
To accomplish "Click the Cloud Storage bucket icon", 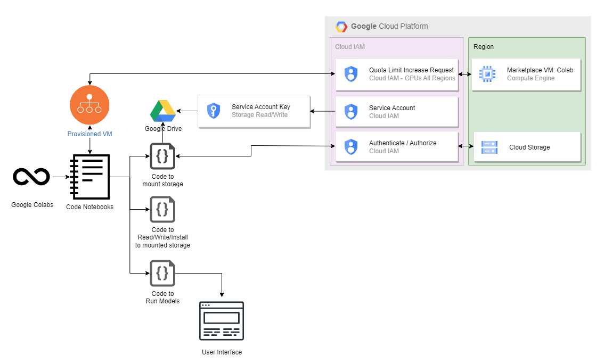I will pyautogui.click(x=489, y=147).
